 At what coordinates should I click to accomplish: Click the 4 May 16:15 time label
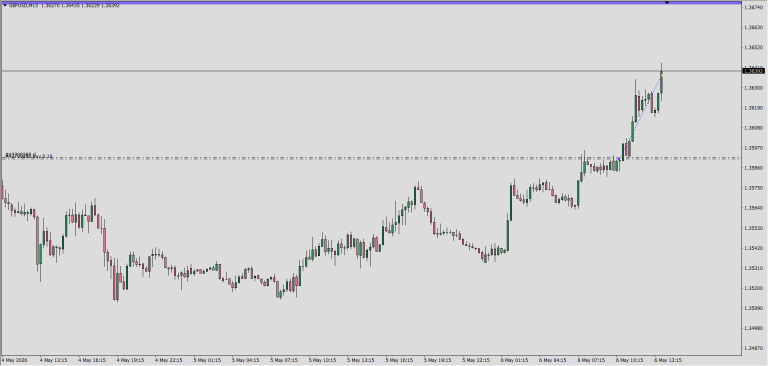click(x=92, y=360)
